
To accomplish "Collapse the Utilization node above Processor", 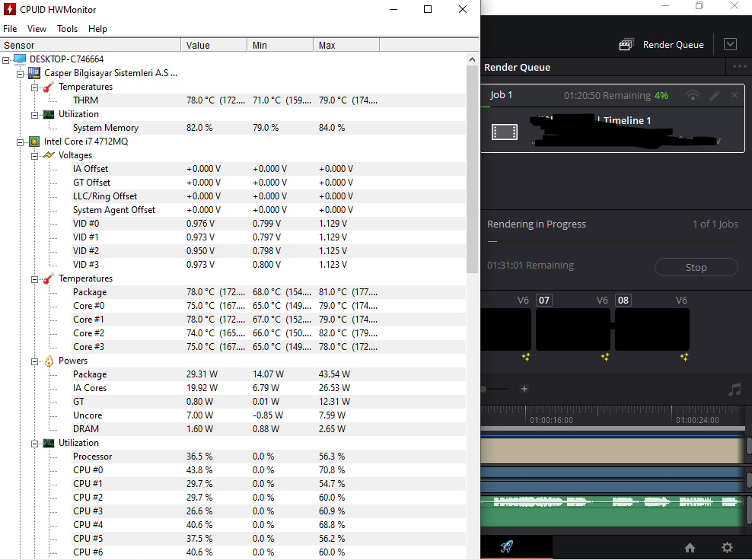I will click(34, 444).
